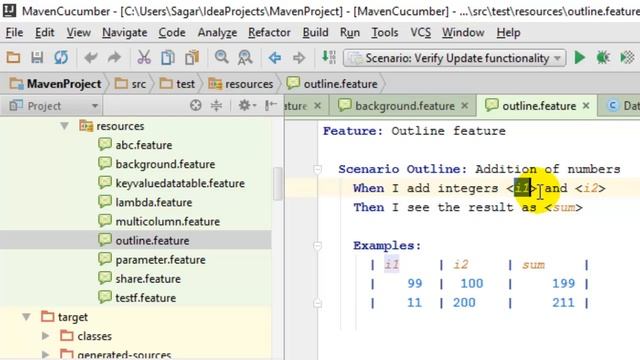Click the outline.feature breadcrumb

332,84
